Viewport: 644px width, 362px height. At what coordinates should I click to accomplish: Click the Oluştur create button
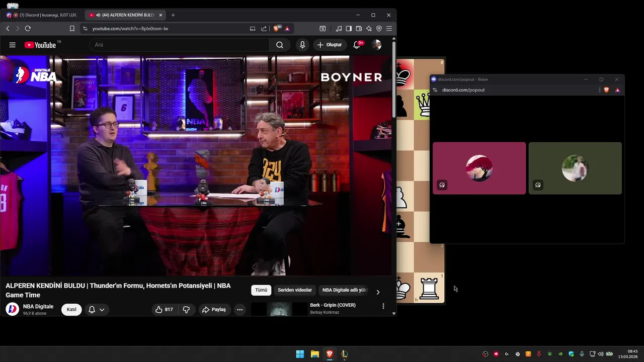[329, 45]
